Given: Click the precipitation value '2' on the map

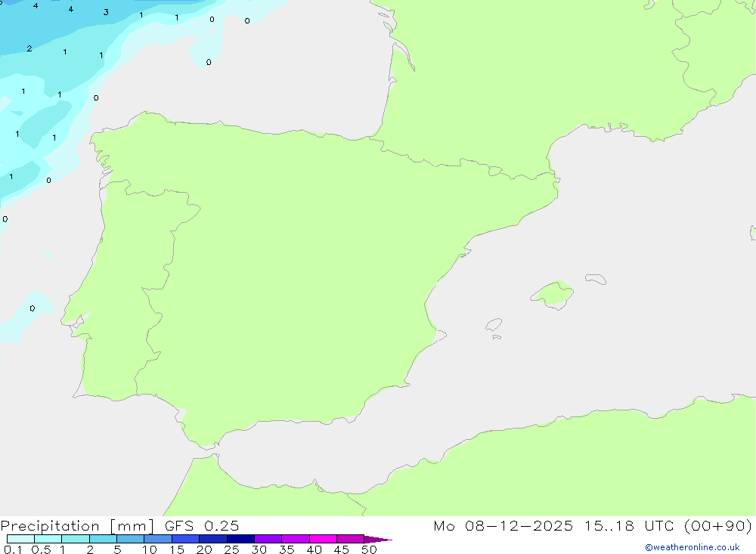Looking at the screenshot, I should pos(29,48).
